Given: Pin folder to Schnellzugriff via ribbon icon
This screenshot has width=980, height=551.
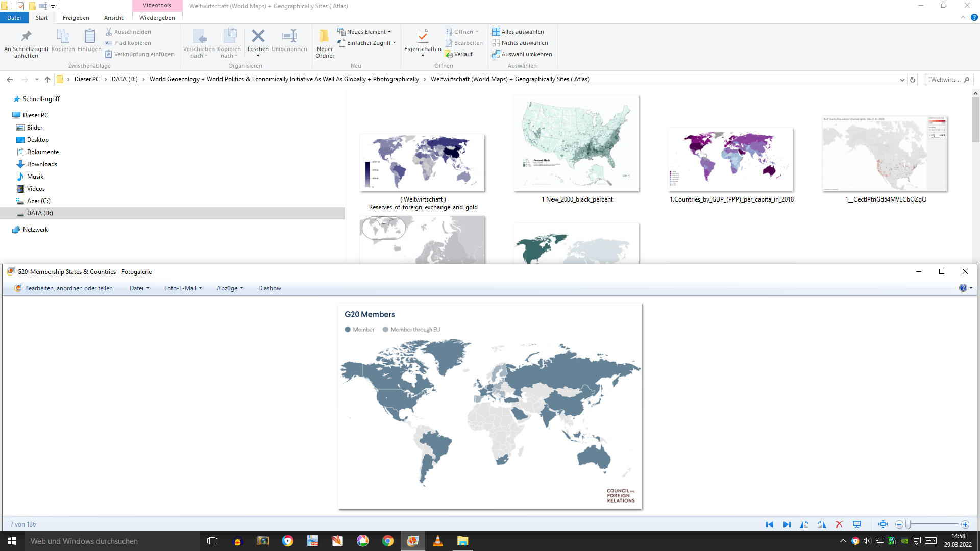Looking at the screenshot, I should (x=26, y=43).
